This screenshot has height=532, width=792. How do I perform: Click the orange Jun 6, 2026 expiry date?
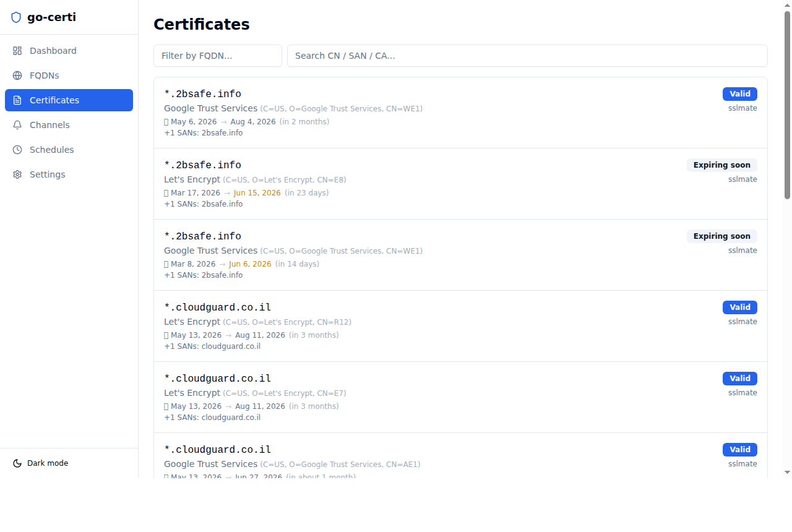(x=250, y=264)
